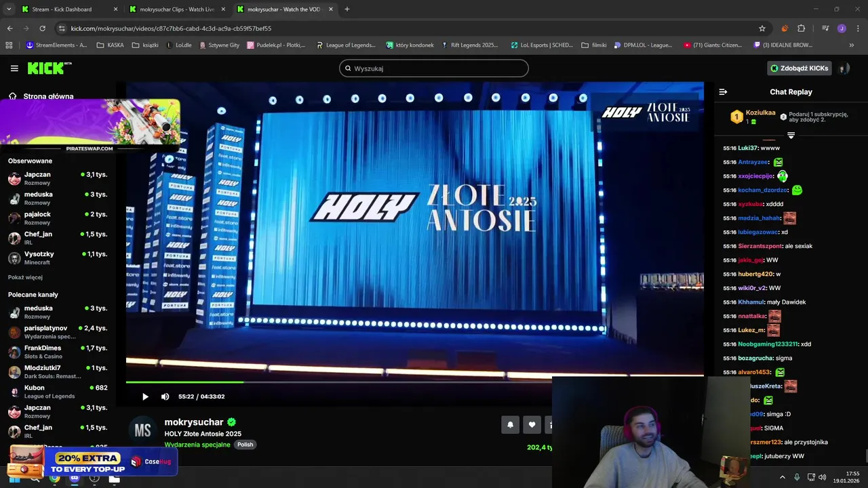Click the green KICK logo

click(49, 68)
